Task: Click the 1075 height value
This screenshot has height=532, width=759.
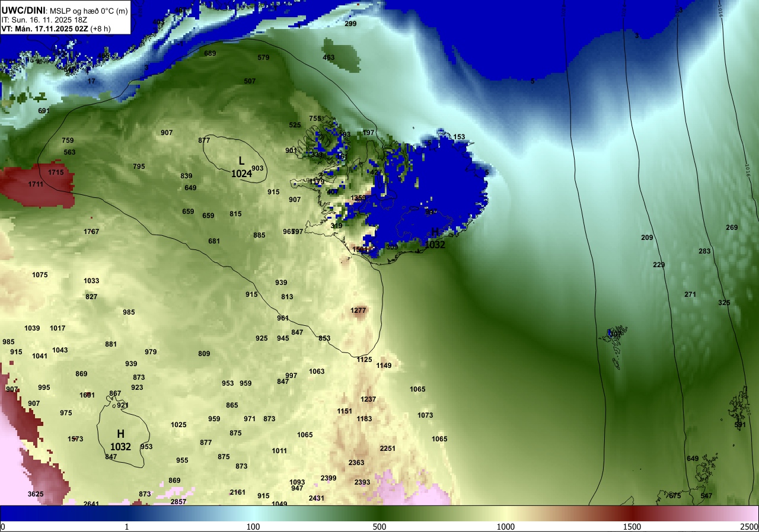Action: (x=40, y=275)
